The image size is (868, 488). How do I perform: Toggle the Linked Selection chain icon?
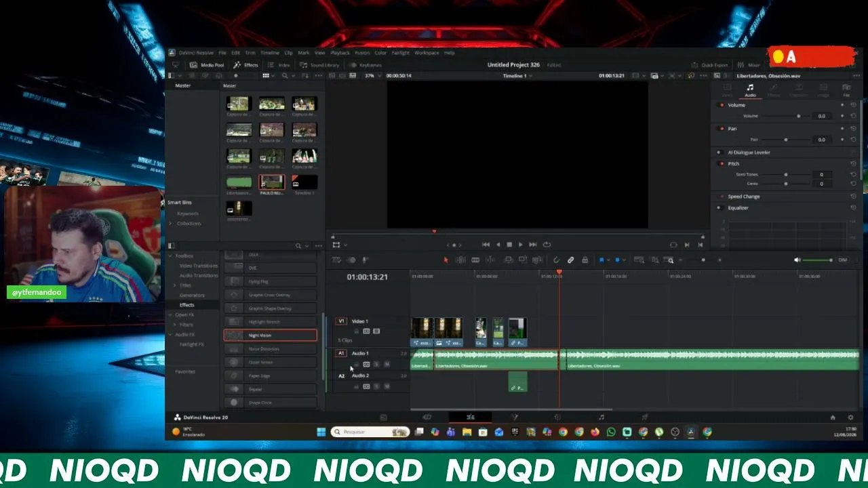[570, 260]
